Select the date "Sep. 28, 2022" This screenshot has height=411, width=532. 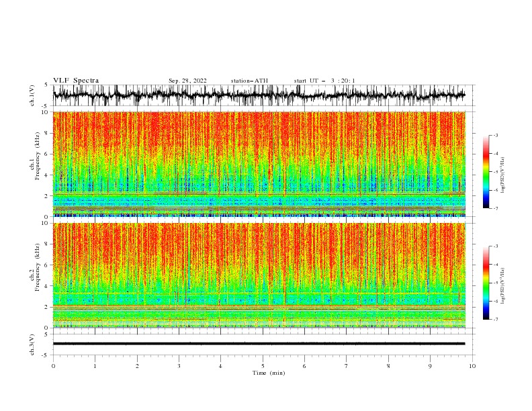[187, 81]
